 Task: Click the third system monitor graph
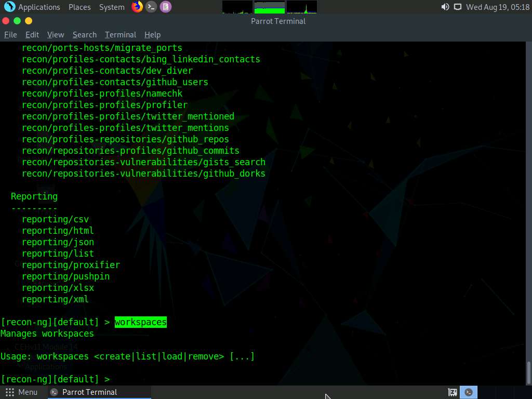302,7
